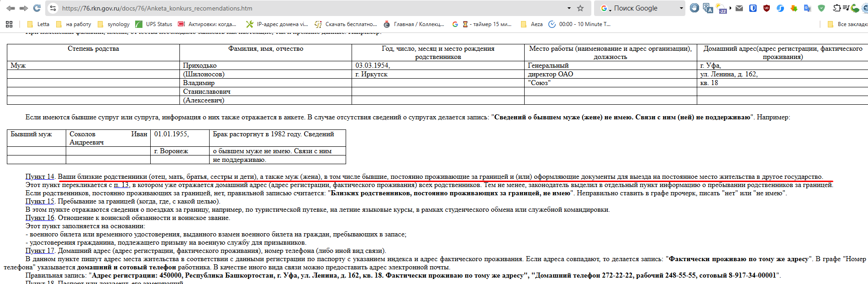Click the green shield check extension icon
The height and width of the screenshot is (284, 868).
[x=821, y=8]
